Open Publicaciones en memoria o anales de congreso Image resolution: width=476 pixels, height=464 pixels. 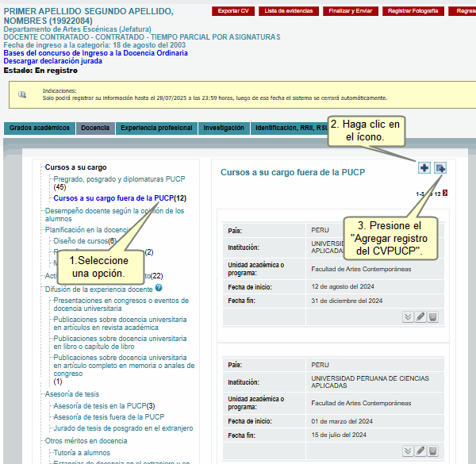pyautogui.click(x=124, y=366)
